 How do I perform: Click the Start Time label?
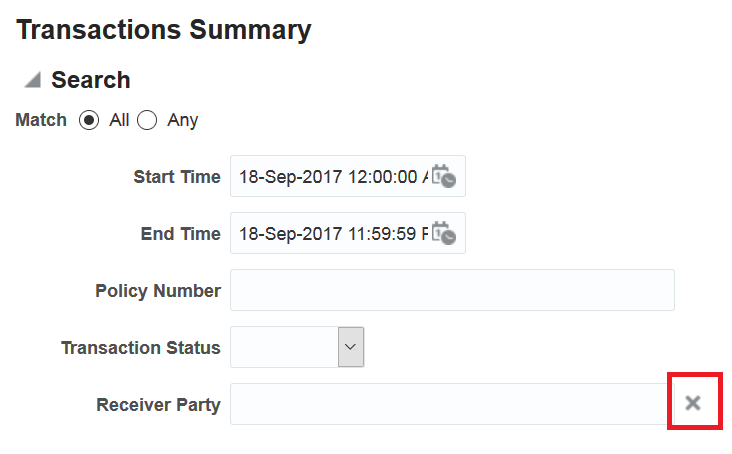coord(177,177)
